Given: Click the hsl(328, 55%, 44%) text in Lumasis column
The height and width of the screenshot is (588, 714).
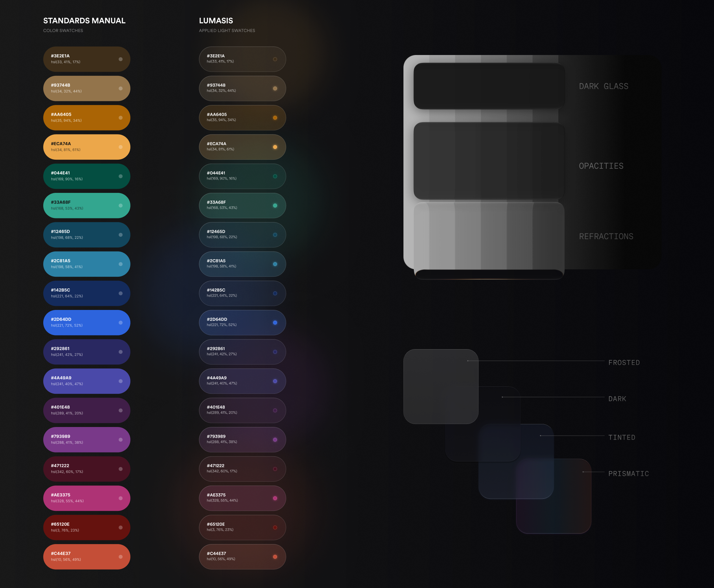Looking at the screenshot, I should 222,500.
